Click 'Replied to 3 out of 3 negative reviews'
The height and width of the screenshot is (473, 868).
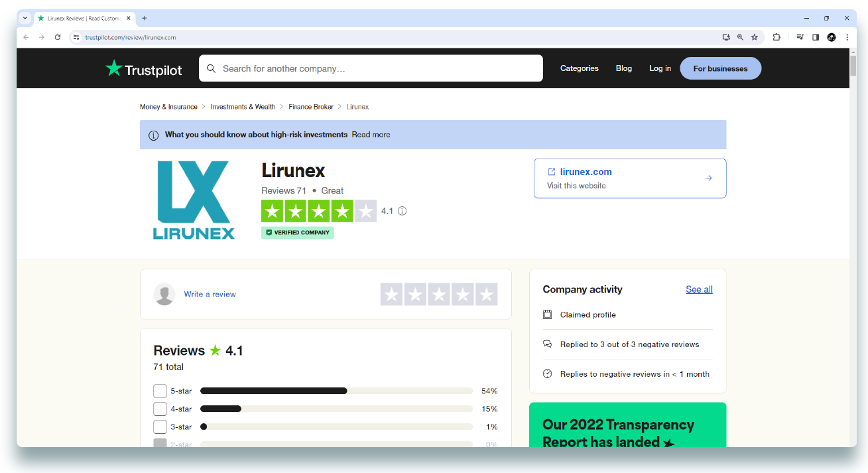(x=629, y=344)
